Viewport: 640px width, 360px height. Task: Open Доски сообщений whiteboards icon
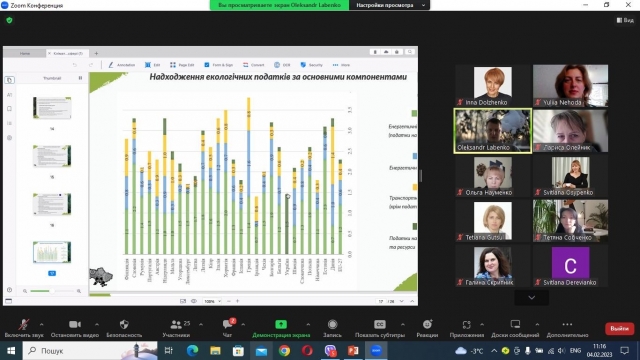[515, 324]
